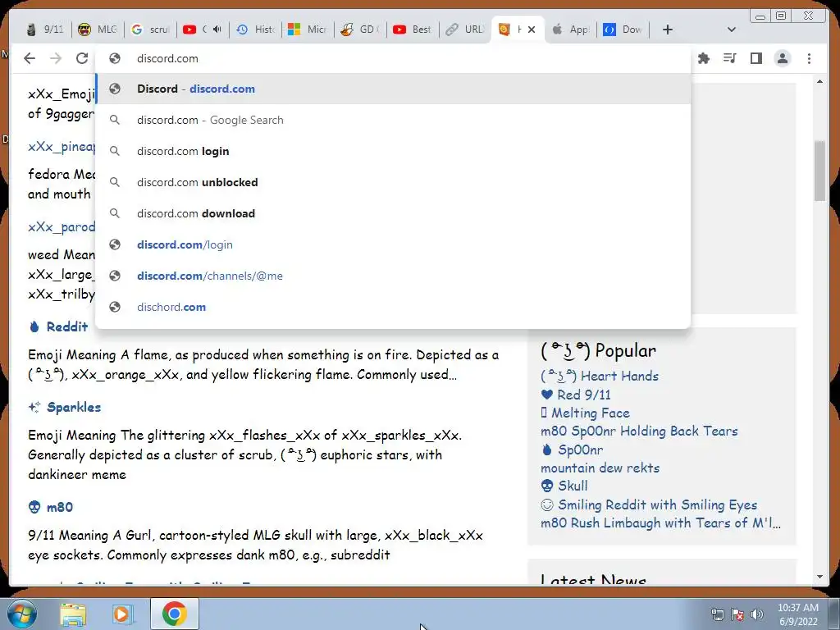Switch to the YouTube Best tab
This screenshot has height=630, width=840.
[413, 30]
